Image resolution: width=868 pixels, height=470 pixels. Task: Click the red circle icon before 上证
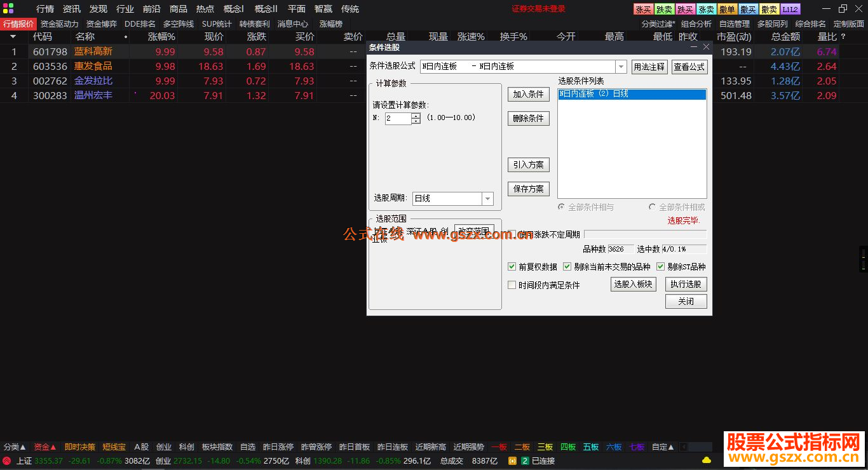coord(7,460)
